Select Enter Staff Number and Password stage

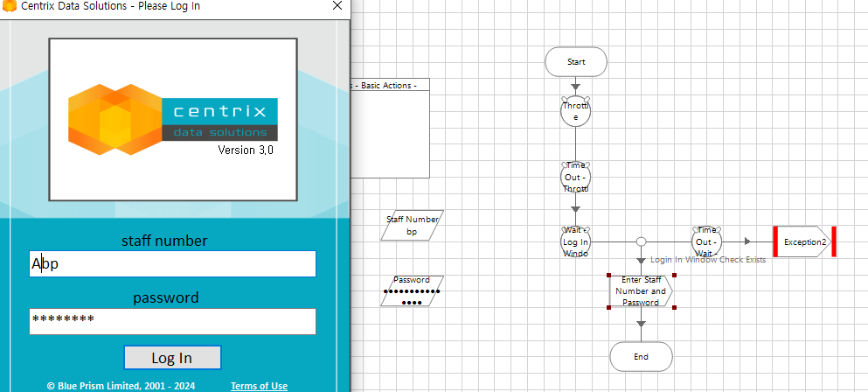pos(641,291)
